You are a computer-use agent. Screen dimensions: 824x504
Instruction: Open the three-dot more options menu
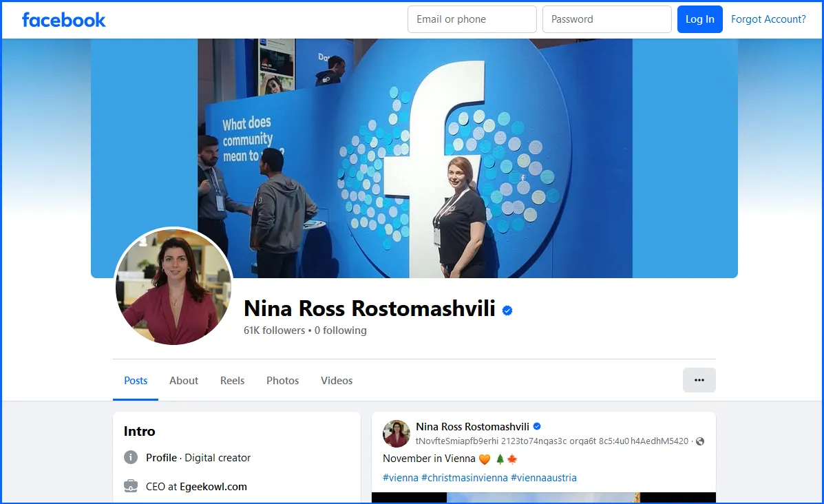click(x=699, y=380)
